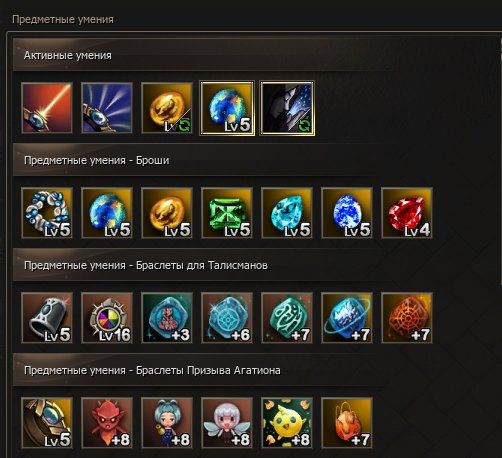Select the winged fairy agathion +8

(227, 423)
